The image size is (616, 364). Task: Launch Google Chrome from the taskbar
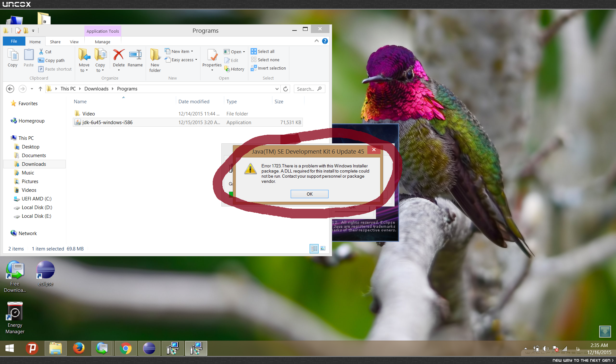pyautogui.click(x=126, y=348)
